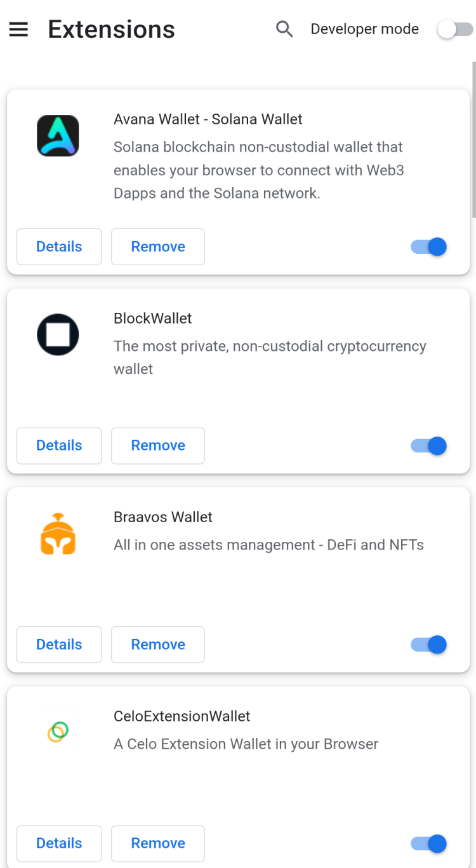Click the BlockWallet logo icon

tap(58, 334)
